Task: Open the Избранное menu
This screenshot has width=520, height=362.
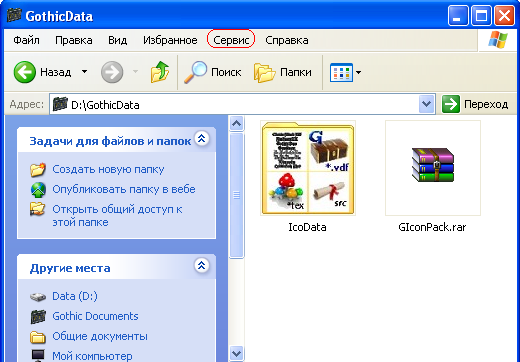Action: pos(170,40)
